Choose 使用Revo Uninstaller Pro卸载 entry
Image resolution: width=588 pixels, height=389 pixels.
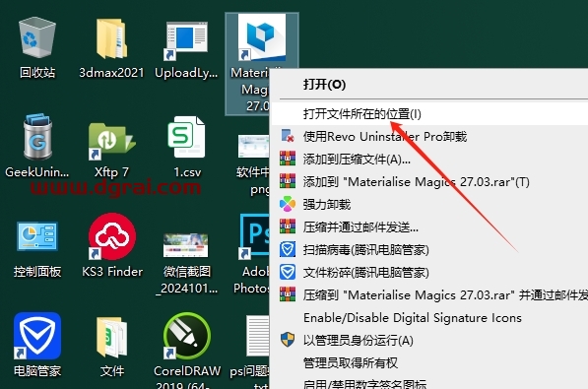pos(428,137)
